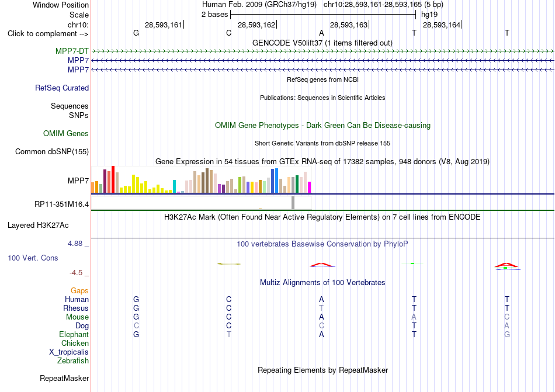
Task: Click the gray bar in RP11-351M16.4 row
Action: click(293, 203)
